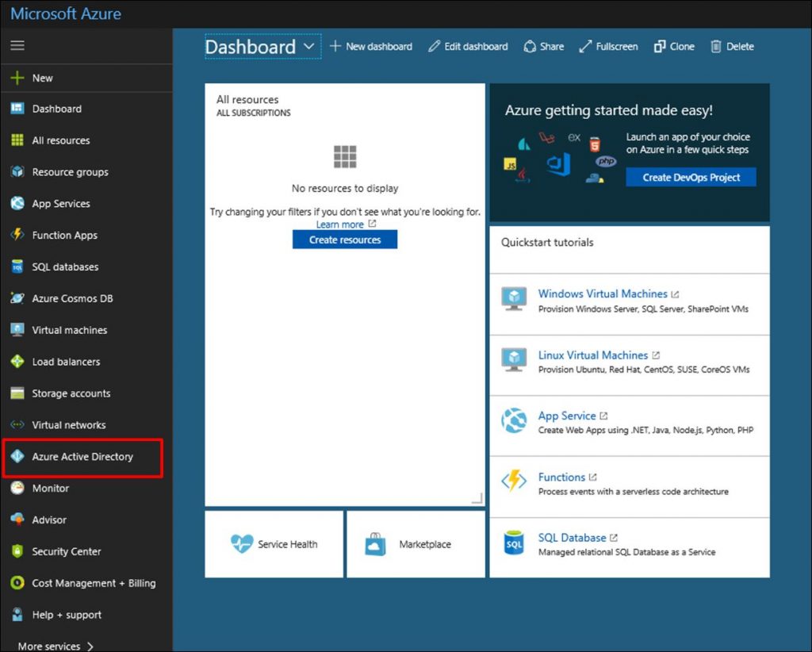Toggle the hamburger menu icon
The width and height of the screenshot is (812, 652).
17,45
